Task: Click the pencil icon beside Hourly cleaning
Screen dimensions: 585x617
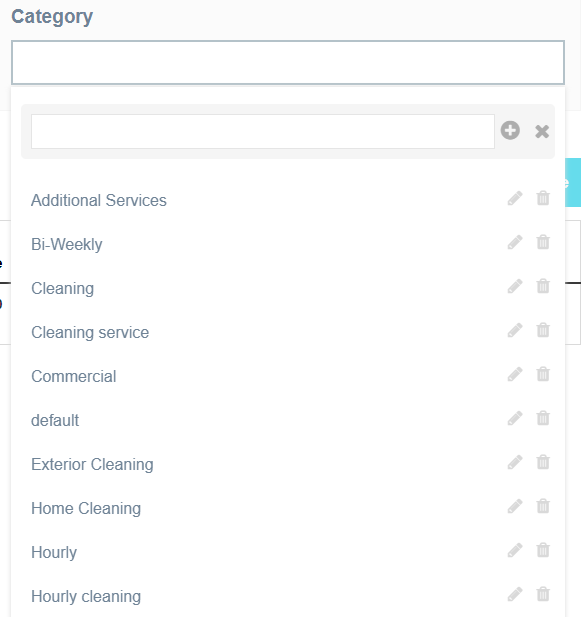Action: click(x=515, y=595)
